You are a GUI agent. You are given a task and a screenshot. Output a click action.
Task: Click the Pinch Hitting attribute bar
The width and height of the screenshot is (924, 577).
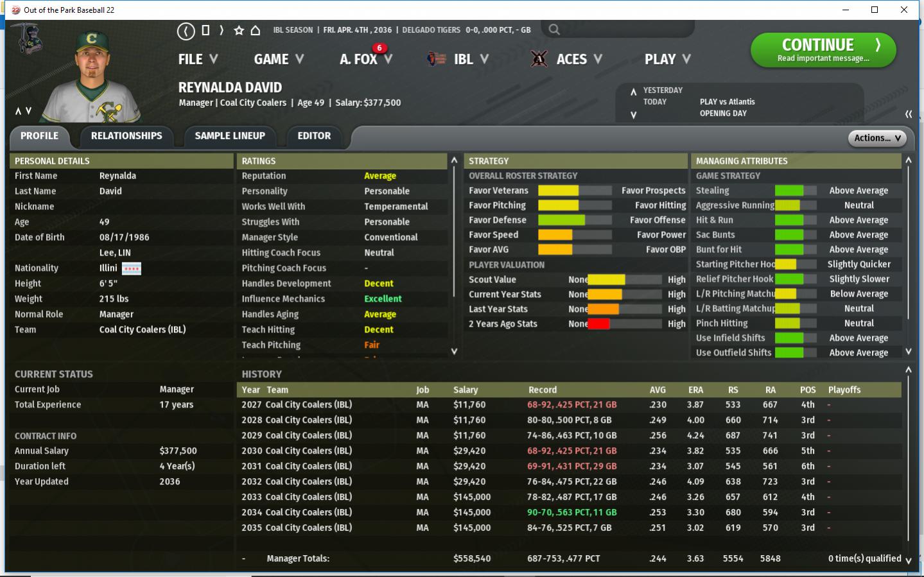coord(796,323)
